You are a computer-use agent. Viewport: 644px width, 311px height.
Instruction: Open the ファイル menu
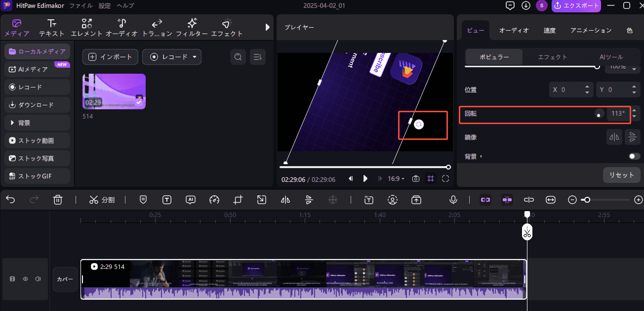[x=80, y=6]
